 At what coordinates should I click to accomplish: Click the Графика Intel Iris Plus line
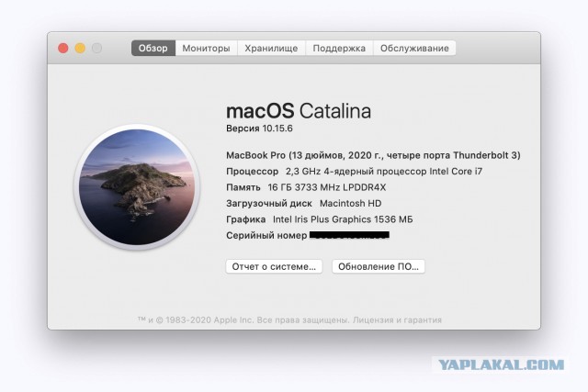(x=320, y=219)
